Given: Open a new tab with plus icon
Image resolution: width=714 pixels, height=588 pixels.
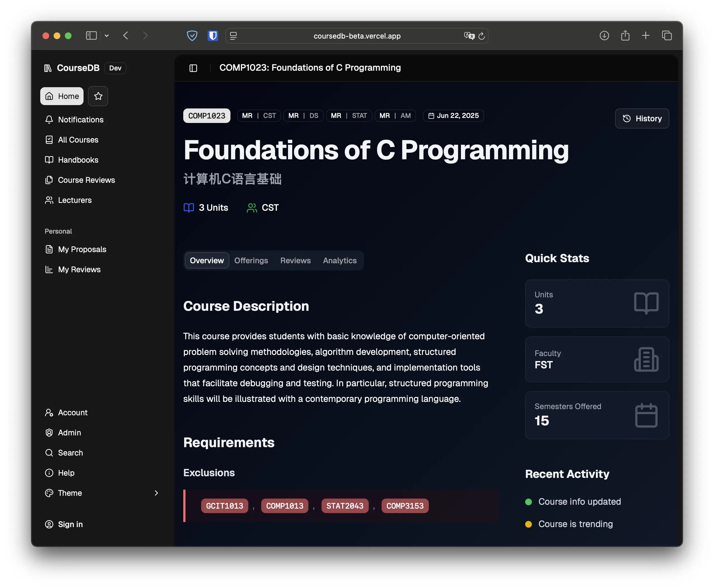Looking at the screenshot, I should point(646,35).
